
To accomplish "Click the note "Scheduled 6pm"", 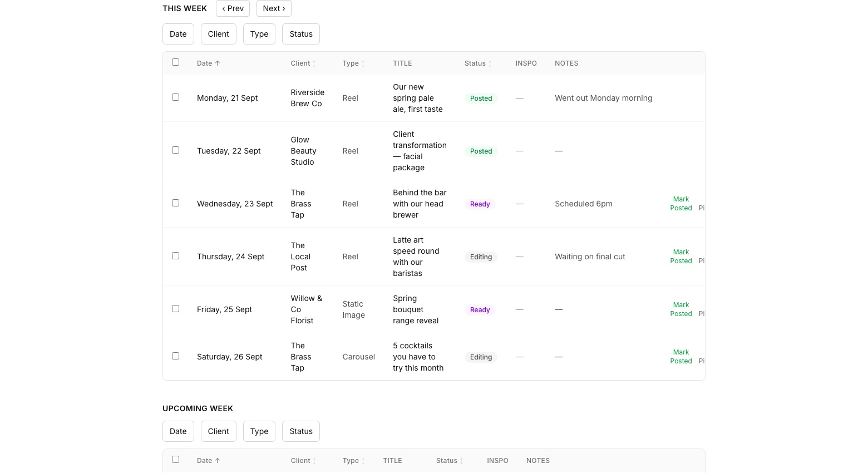I will [x=584, y=204].
